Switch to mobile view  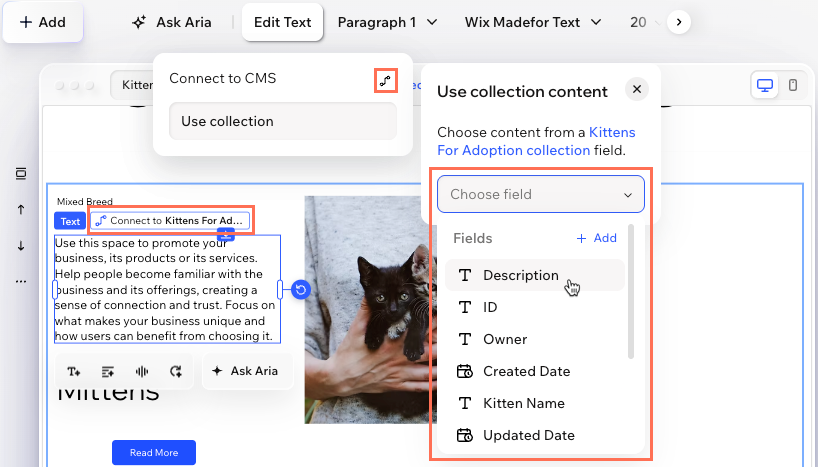pos(793,85)
